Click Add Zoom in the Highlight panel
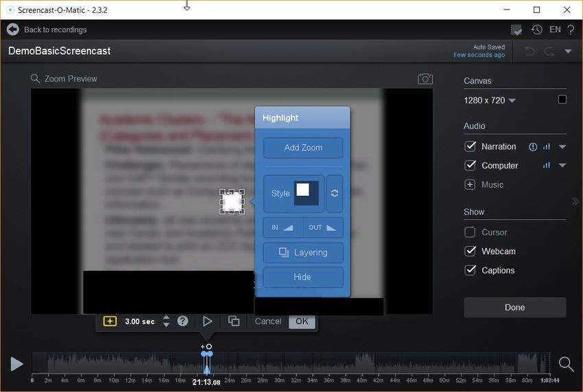583x392 pixels. [x=303, y=148]
